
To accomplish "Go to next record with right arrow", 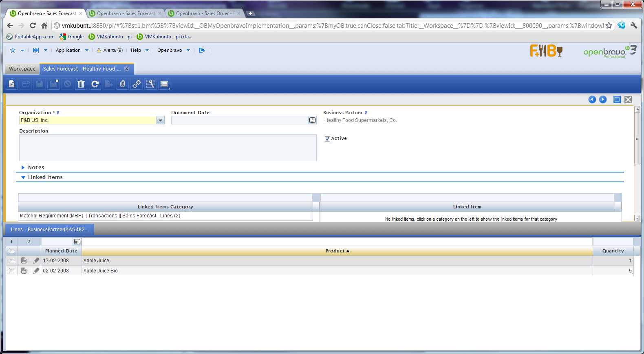I will (603, 100).
